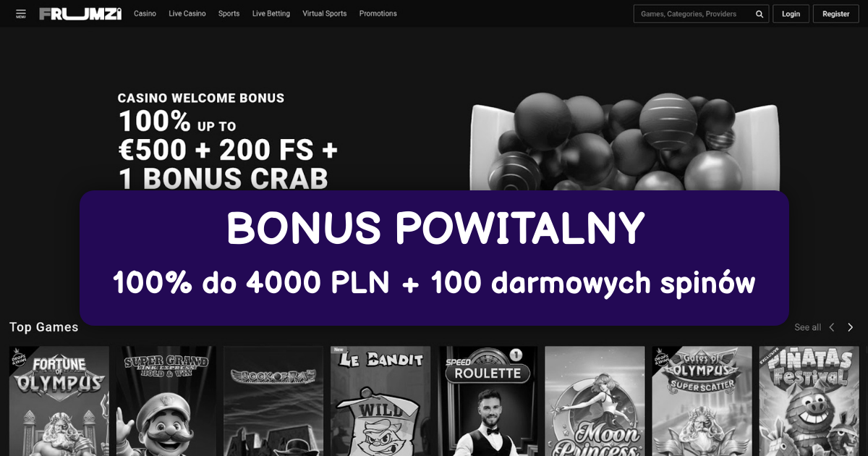This screenshot has height=456, width=868.
Task: Open the Fortune of Olympus game thumbnail
Action: (59, 401)
